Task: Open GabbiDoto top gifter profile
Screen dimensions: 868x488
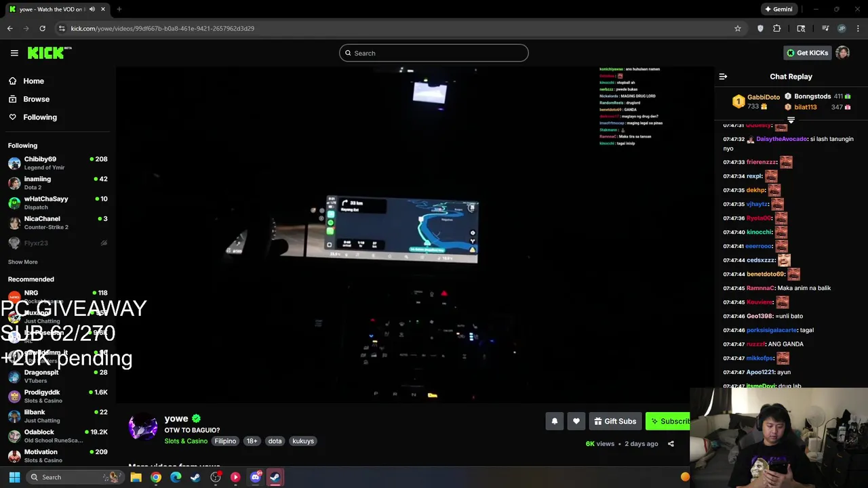Action: (x=763, y=97)
